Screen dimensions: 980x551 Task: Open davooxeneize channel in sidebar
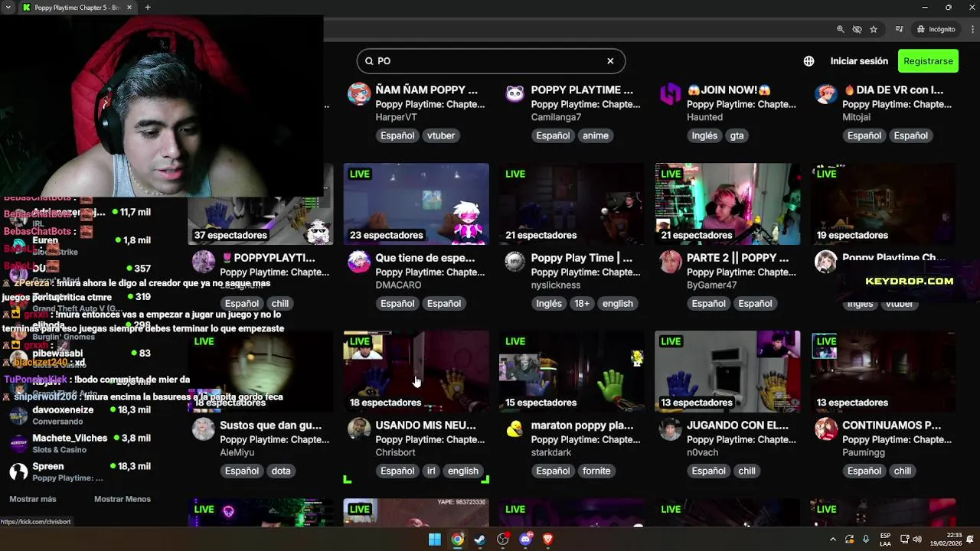point(80,415)
